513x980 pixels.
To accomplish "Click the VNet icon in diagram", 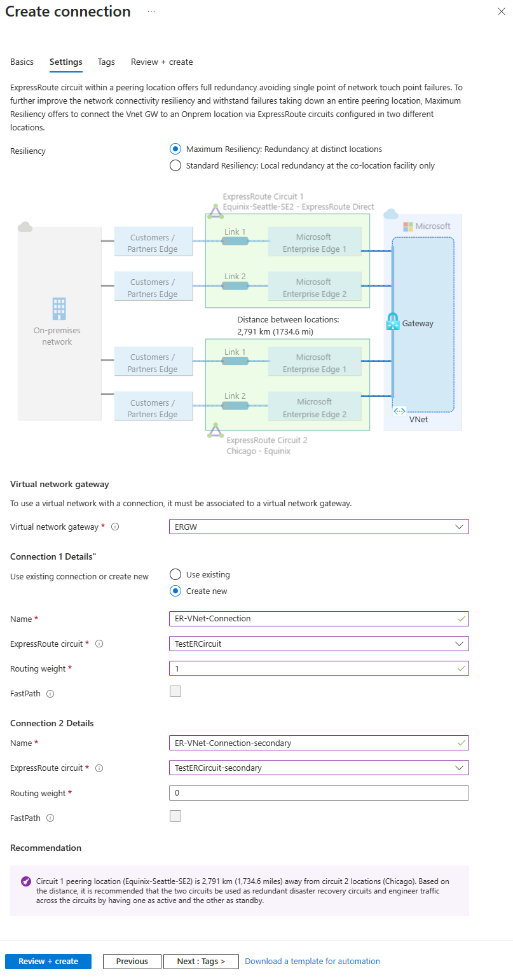I will pos(399,411).
